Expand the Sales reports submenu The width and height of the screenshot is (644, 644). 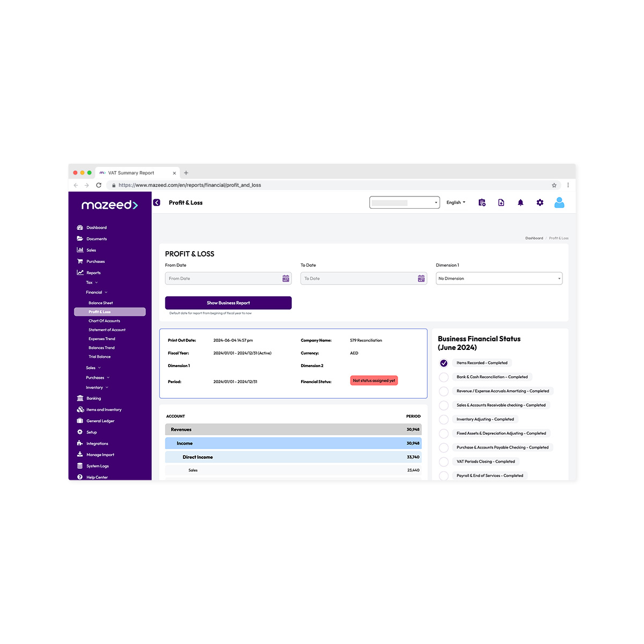point(93,368)
